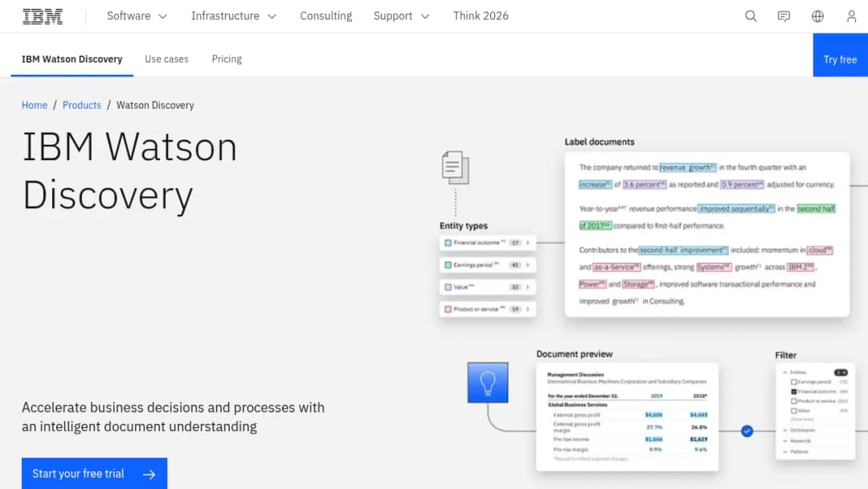The height and width of the screenshot is (489, 868).
Task: Expand Value entity row chevron
Action: (x=527, y=287)
